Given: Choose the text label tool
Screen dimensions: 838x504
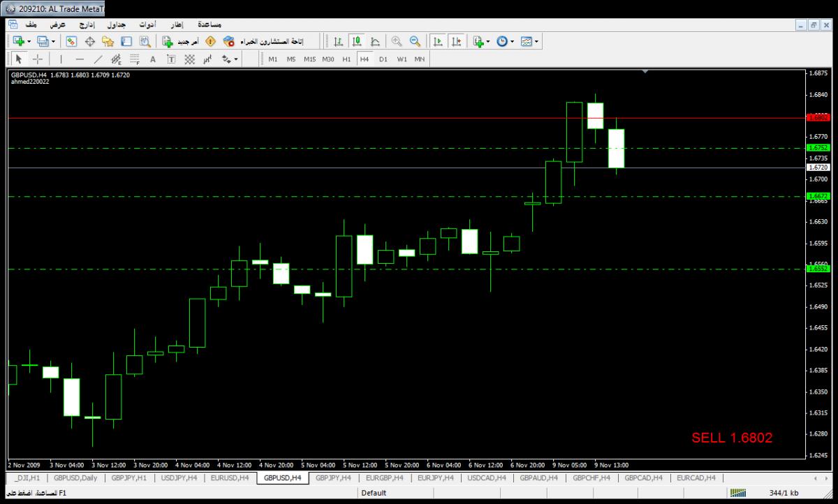Looking at the screenshot, I should pos(152,59).
